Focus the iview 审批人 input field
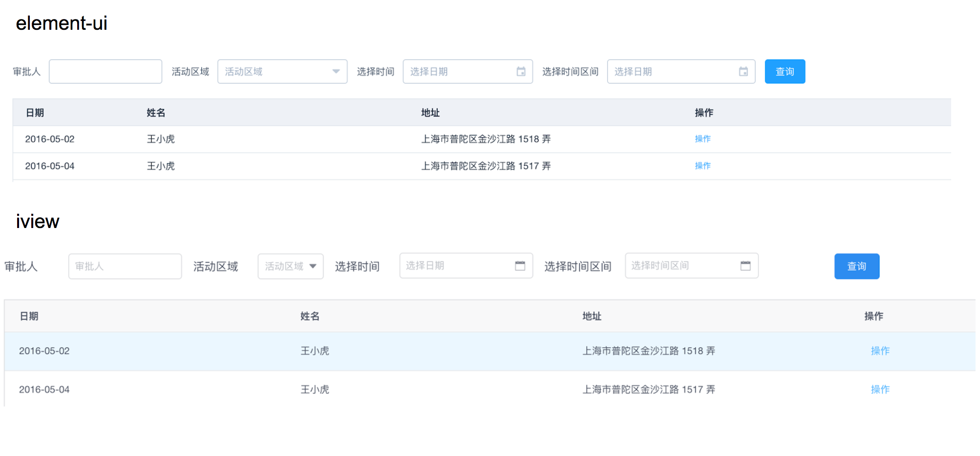Viewport: 980px width, 456px height. tap(125, 266)
